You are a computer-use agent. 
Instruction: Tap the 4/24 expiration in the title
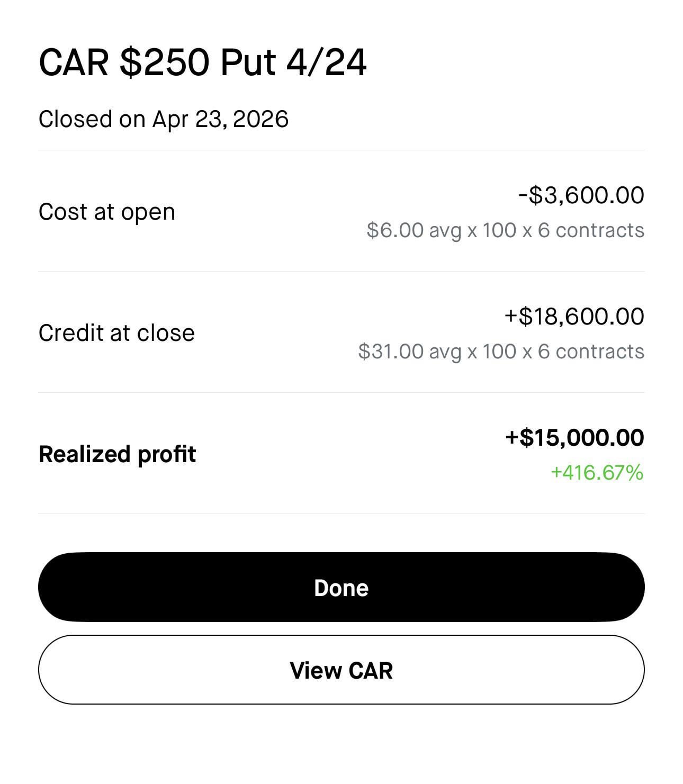tap(326, 62)
